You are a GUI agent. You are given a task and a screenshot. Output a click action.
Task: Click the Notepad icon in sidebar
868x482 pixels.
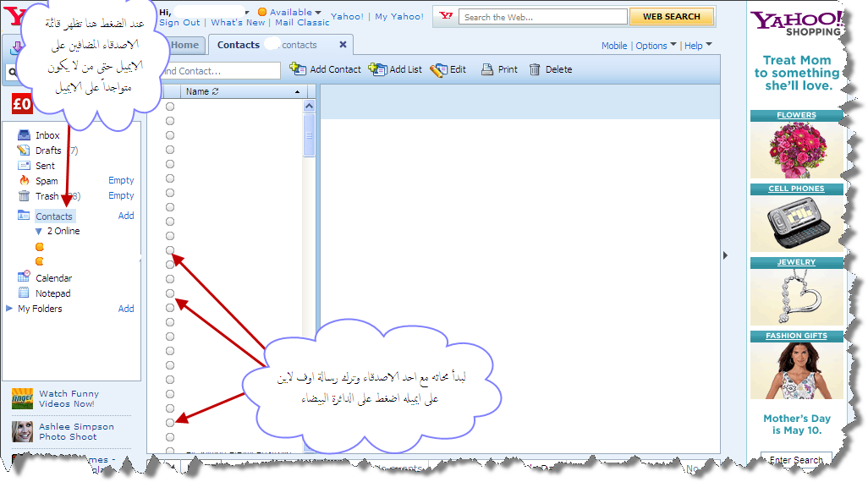coord(24,293)
